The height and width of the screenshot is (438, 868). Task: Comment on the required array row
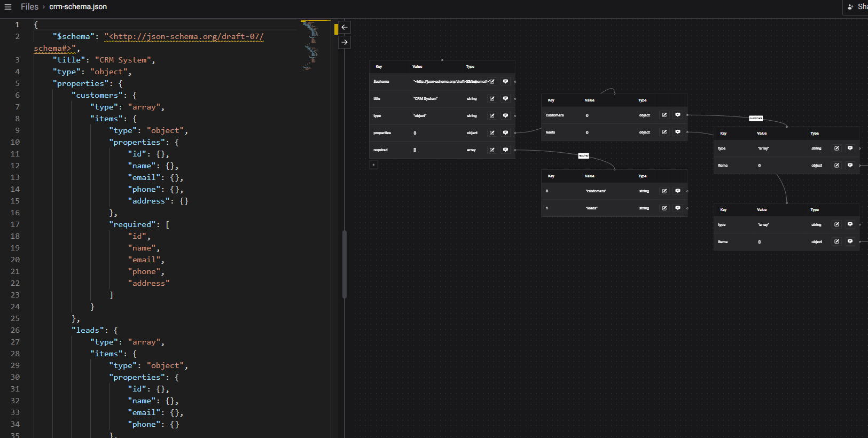(505, 150)
